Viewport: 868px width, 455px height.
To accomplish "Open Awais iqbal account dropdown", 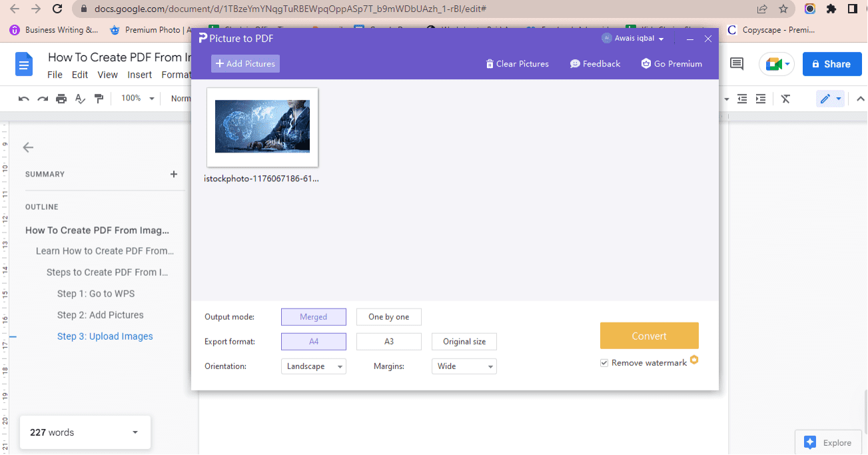I will [x=633, y=39].
